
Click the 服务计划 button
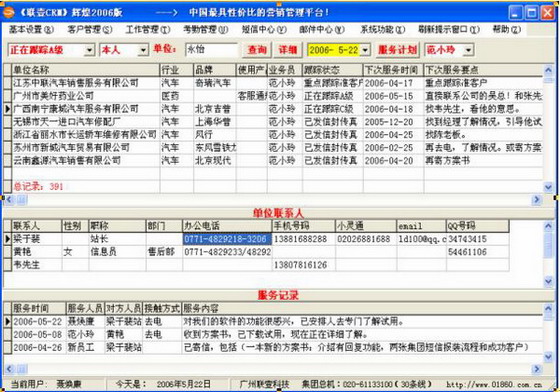(397, 50)
